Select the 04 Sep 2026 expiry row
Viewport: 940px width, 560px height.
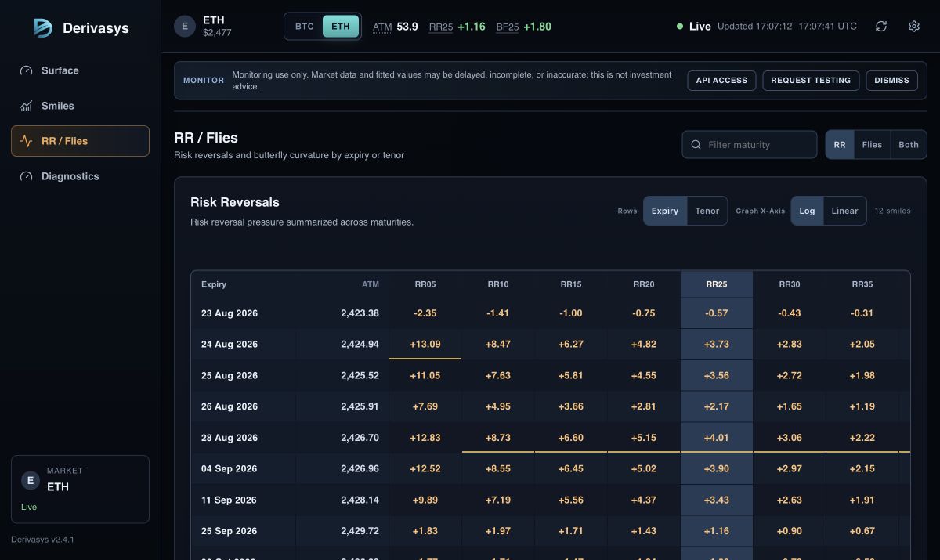tap(551, 469)
